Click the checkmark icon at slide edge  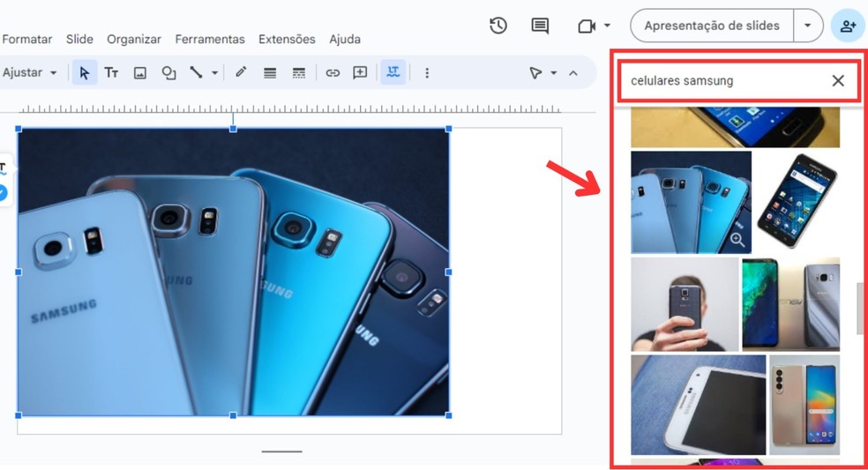[x=3, y=192]
